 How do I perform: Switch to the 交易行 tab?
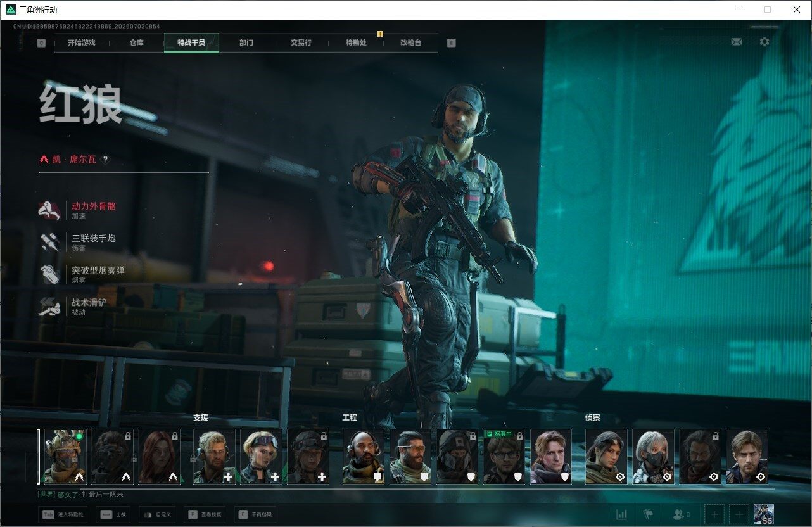301,42
